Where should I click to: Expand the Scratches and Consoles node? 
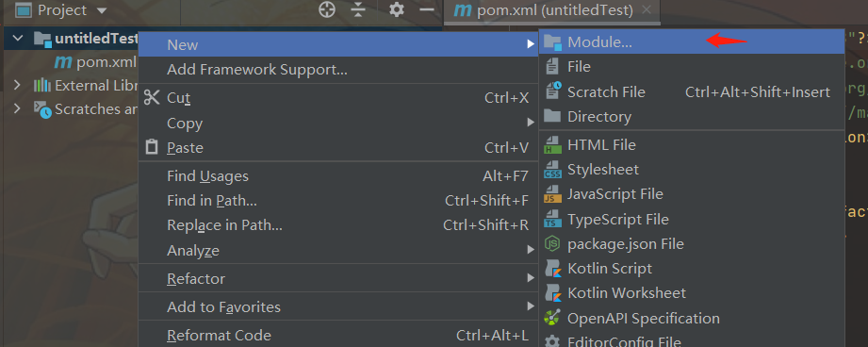17,109
